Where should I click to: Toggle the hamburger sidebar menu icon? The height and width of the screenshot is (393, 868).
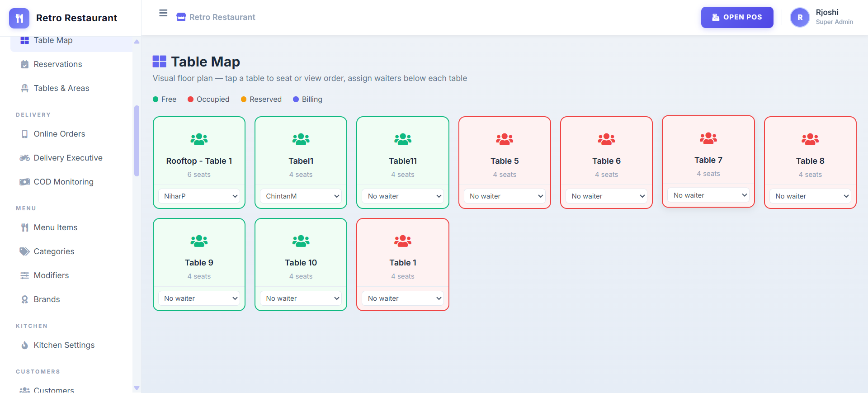(163, 13)
